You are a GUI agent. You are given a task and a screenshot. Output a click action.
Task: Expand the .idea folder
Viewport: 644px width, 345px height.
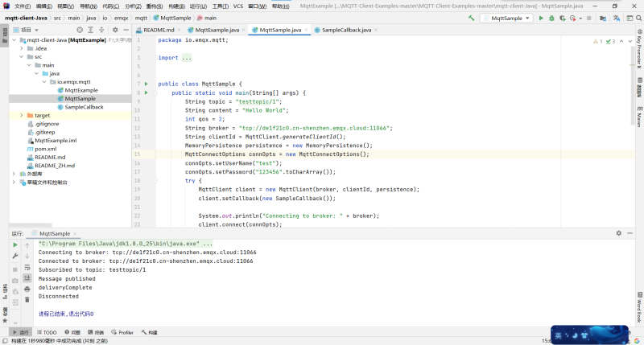click(22, 48)
